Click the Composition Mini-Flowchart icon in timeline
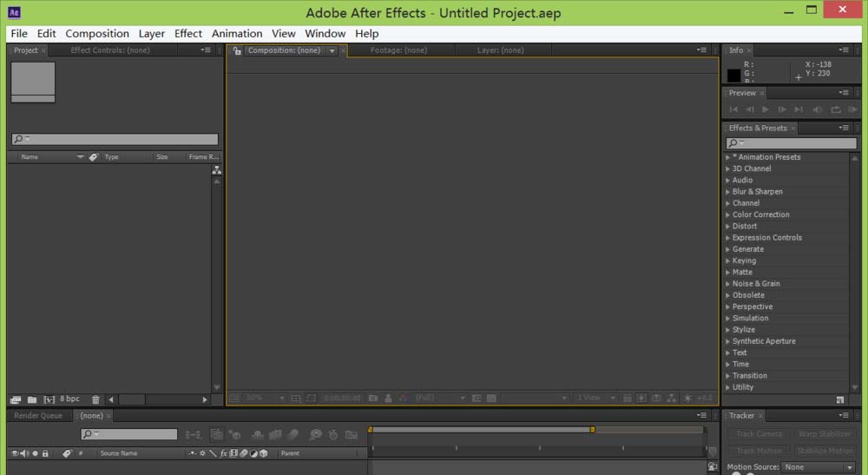The height and width of the screenshot is (475, 868). [194, 435]
